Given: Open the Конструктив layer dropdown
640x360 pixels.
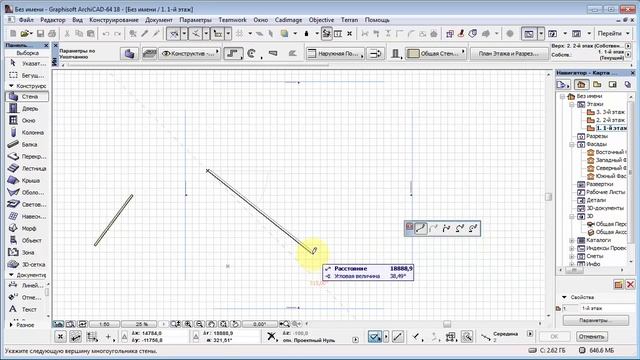Looking at the screenshot, I should (x=189, y=53).
